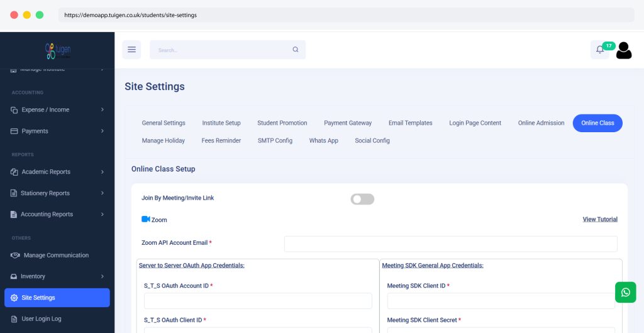Open the View Tutorial link
This screenshot has width=644, height=333.
click(599, 219)
